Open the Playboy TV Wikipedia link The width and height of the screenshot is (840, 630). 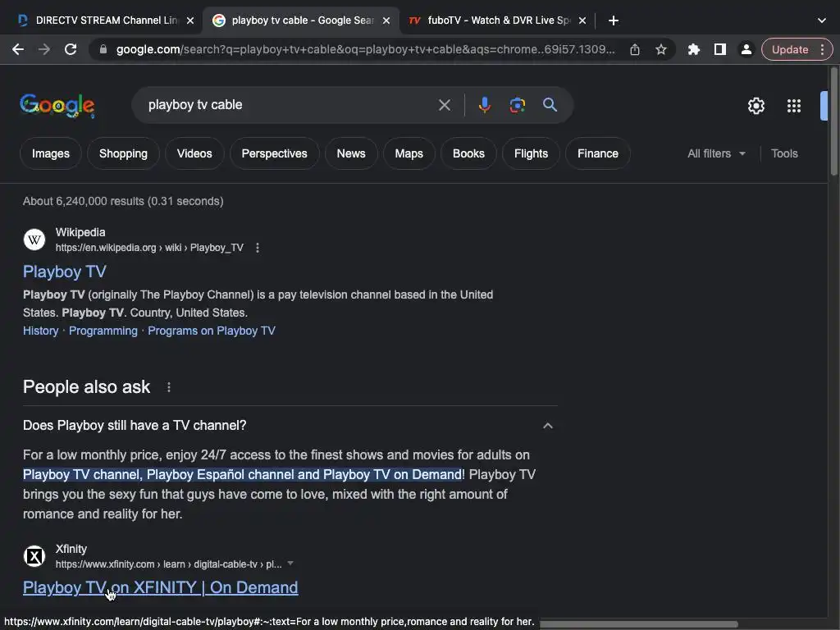tap(64, 272)
